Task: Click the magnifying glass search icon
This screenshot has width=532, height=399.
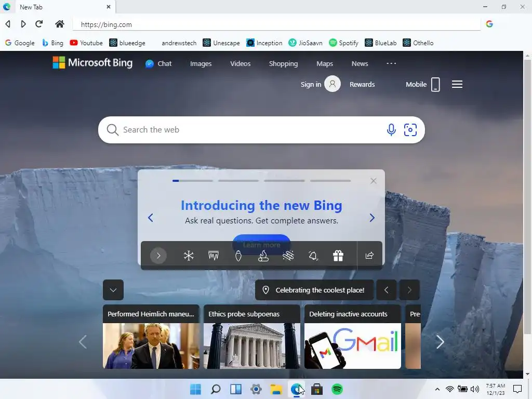Action: coord(112,130)
